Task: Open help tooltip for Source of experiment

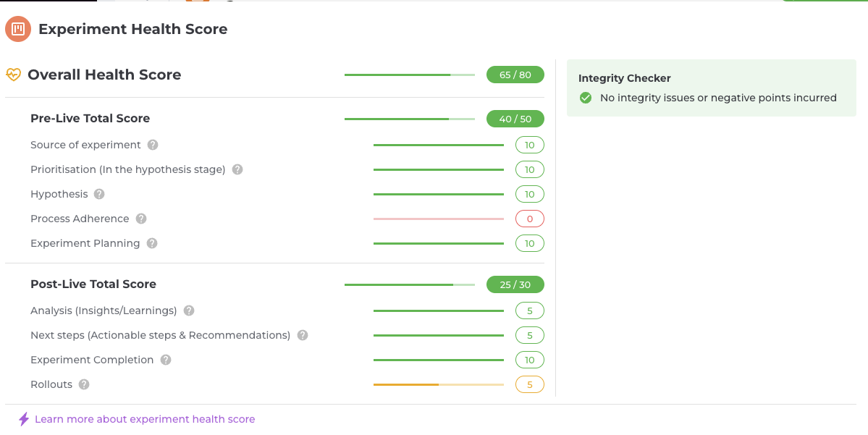Action: pos(153,145)
